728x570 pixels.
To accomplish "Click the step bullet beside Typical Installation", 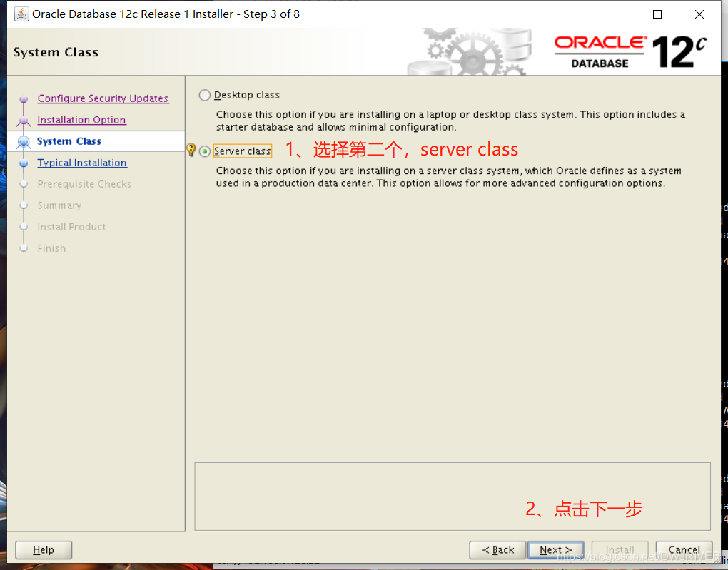I will click(24, 163).
